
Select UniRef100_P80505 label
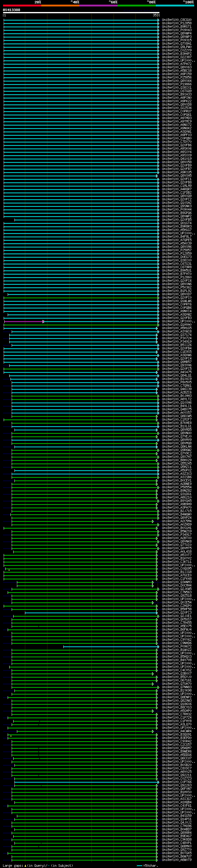tap(176, 382)
